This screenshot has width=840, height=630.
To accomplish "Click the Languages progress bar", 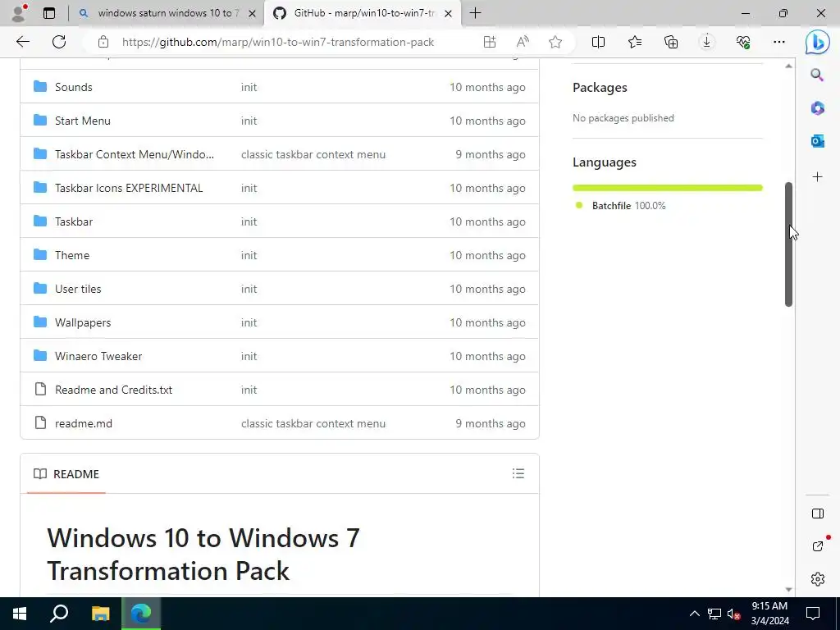I will pos(667,188).
